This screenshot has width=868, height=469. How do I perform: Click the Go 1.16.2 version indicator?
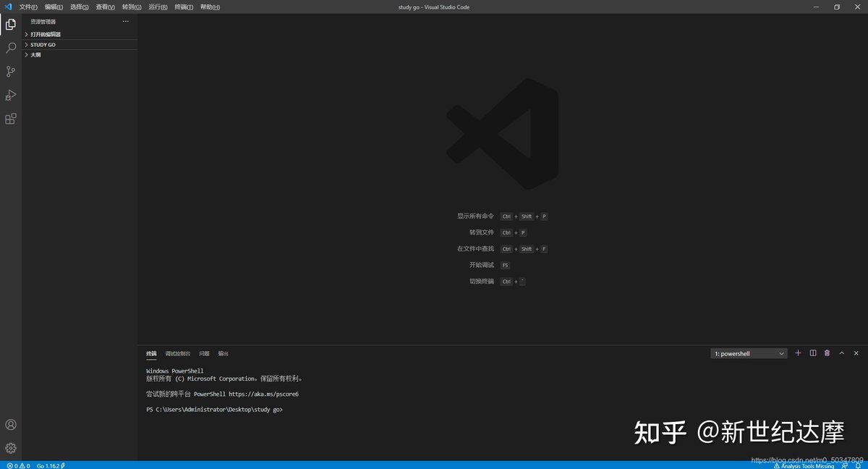point(51,465)
